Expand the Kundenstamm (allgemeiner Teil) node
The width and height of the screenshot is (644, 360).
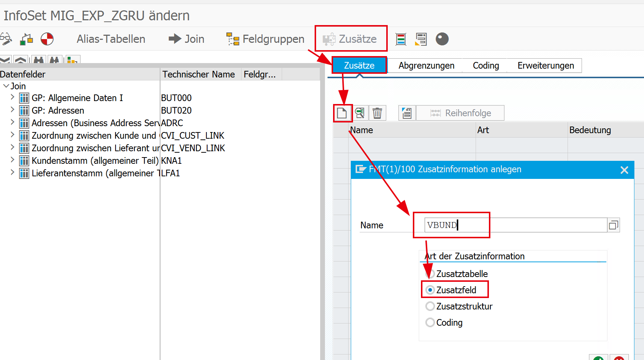[13, 160]
